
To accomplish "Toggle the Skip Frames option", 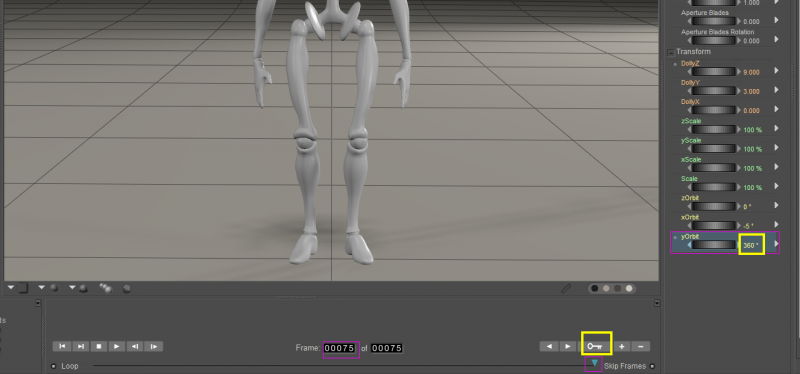I will [652, 366].
